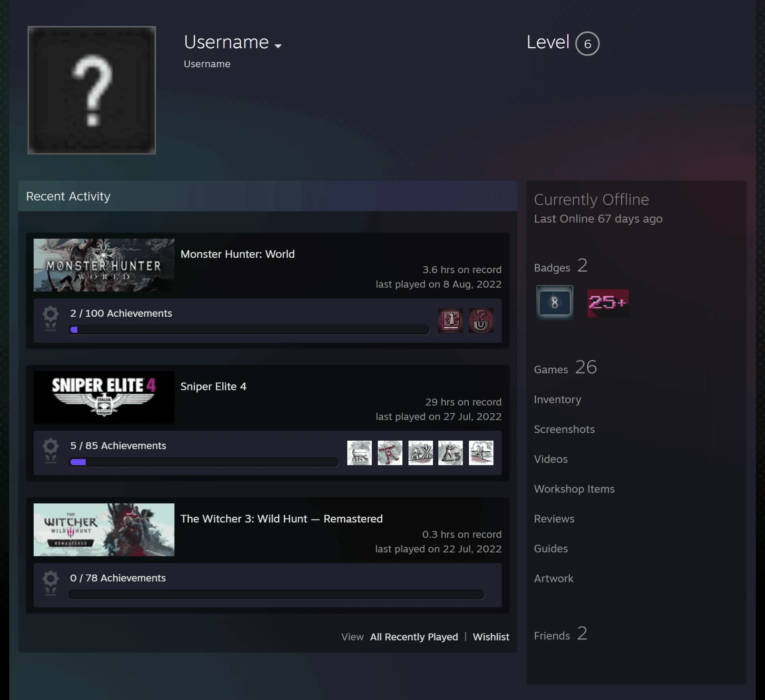
Task: Open Artwork in profile sidebar
Action: (x=553, y=578)
